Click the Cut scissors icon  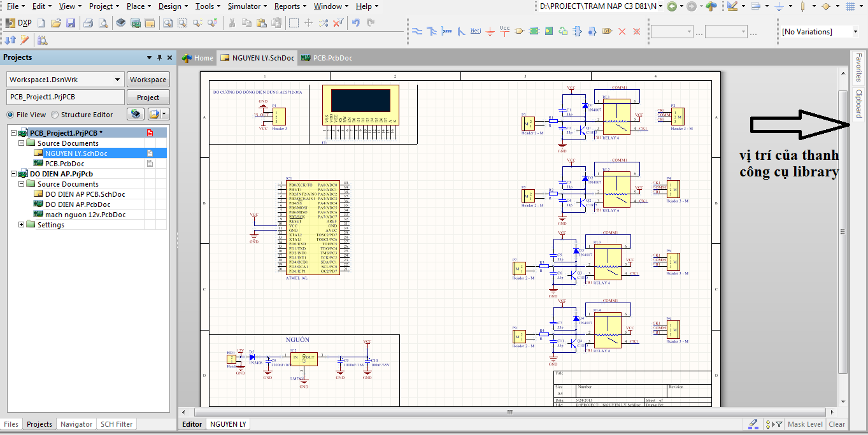point(232,23)
